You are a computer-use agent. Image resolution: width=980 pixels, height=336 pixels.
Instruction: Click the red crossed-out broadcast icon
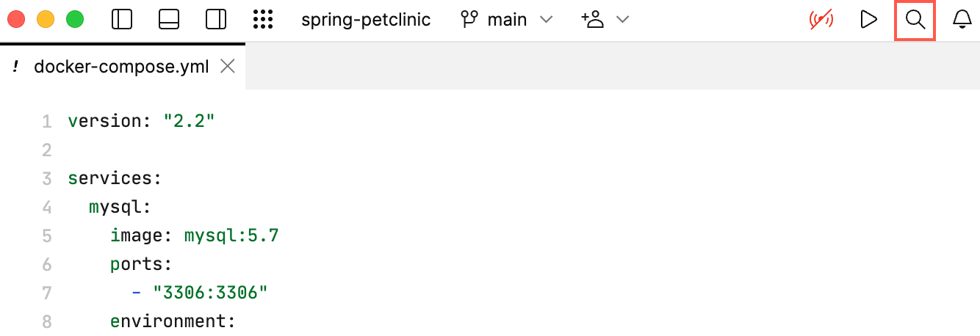(x=821, y=20)
